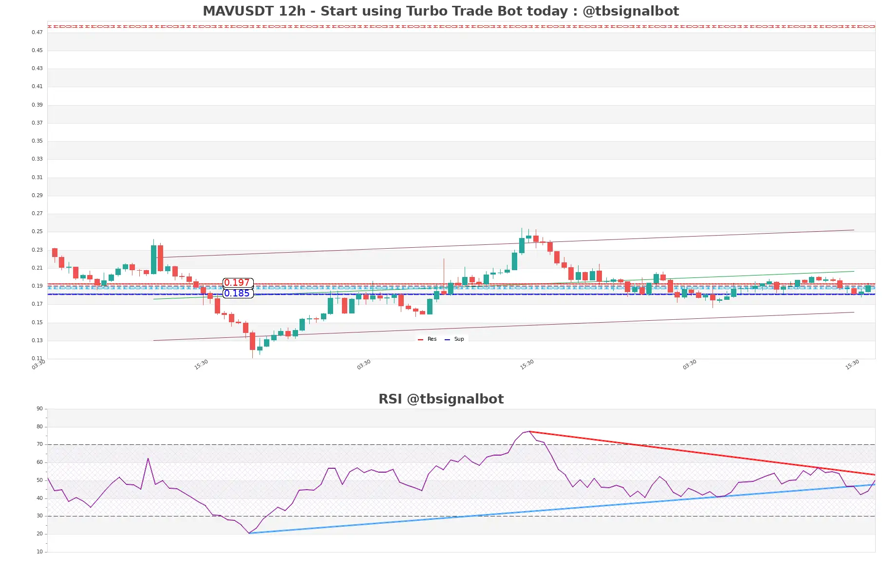Viewport: 882px width, 588px height.
Task: Click the 0.25 price axis label
Action: point(37,232)
